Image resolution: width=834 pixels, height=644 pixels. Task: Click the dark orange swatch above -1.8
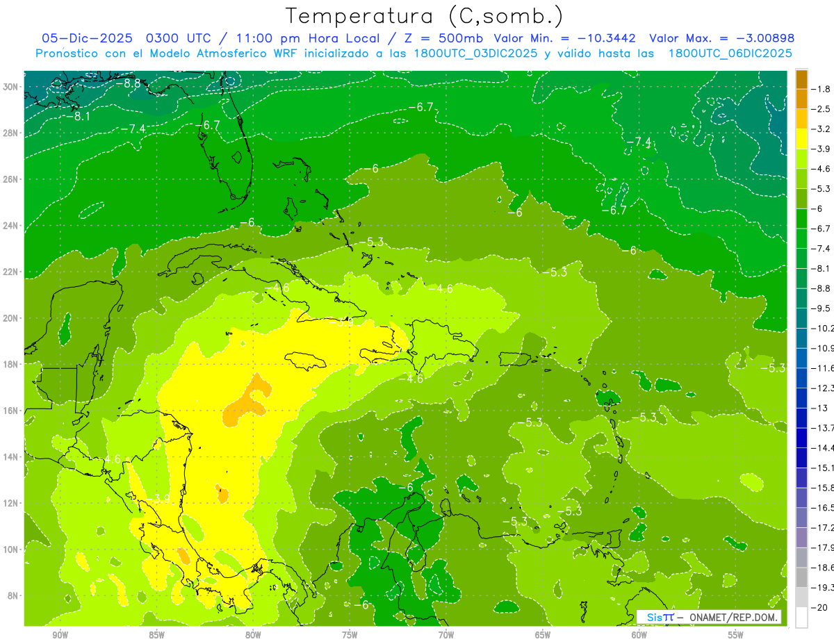click(x=801, y=79)
